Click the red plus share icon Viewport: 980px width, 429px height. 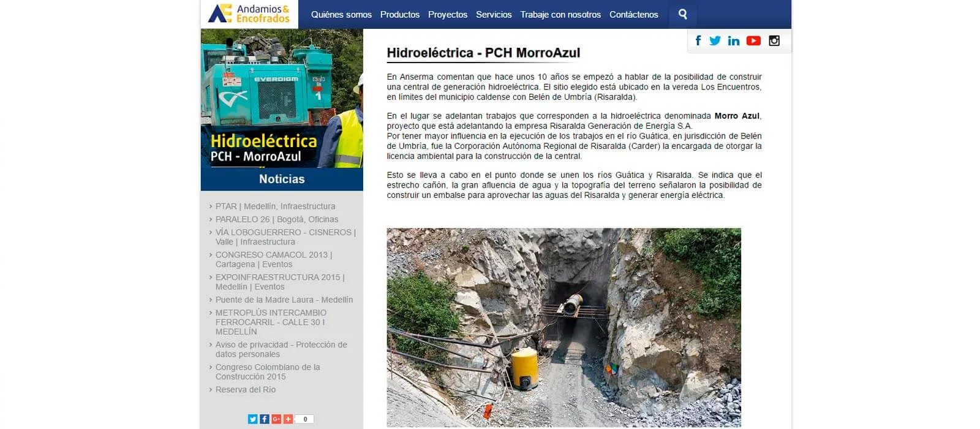coord(288,419)
